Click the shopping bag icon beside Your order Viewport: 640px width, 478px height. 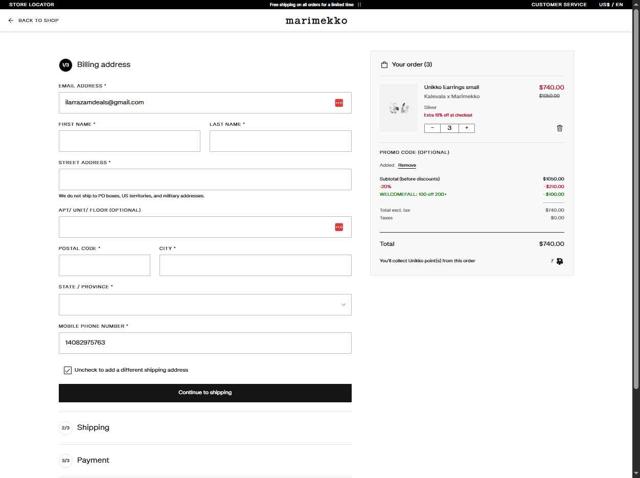[384, 64]
